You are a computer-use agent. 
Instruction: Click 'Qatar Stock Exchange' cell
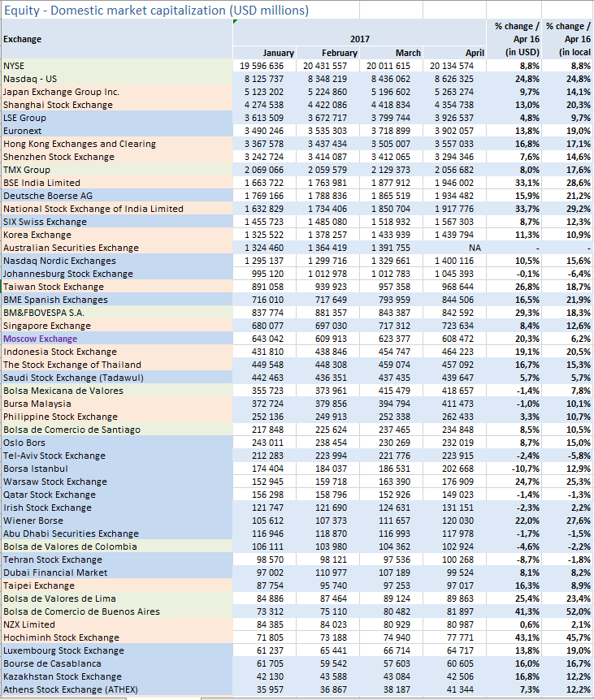[117, 495]
